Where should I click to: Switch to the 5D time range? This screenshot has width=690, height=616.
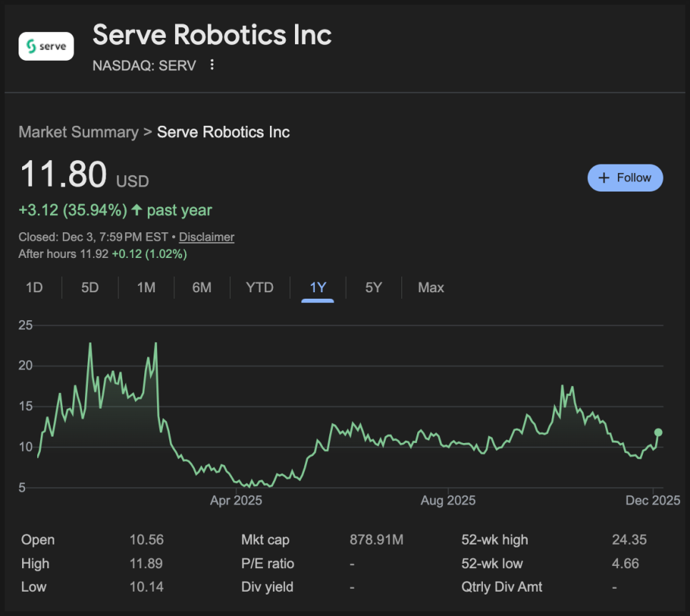click(x=90, y=287)
